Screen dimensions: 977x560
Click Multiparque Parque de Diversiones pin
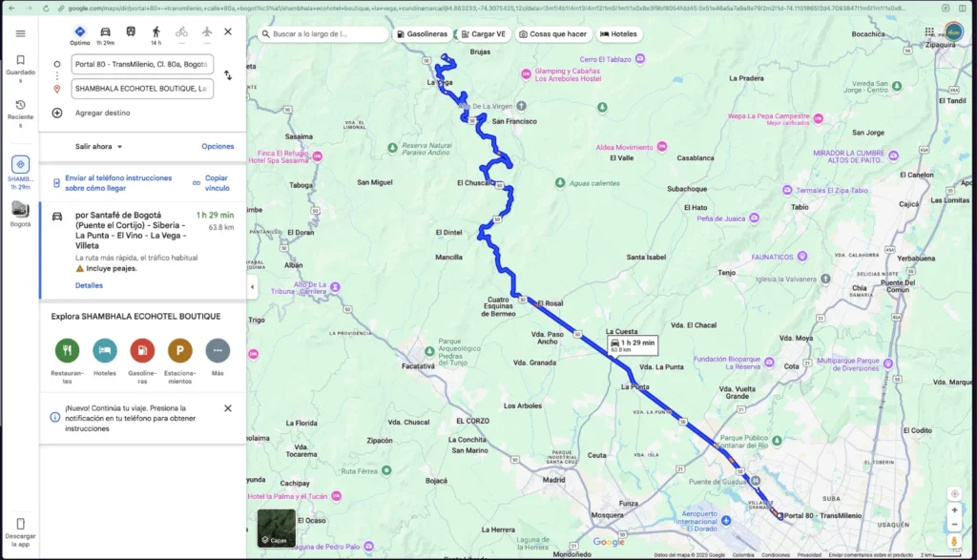[888, 362]
